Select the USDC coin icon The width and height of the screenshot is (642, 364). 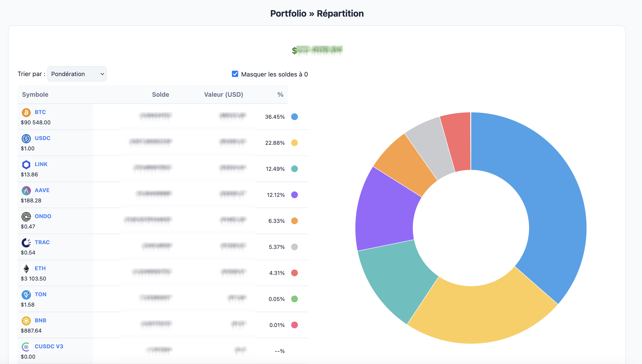pyautogui.click(x=26, y=138)
